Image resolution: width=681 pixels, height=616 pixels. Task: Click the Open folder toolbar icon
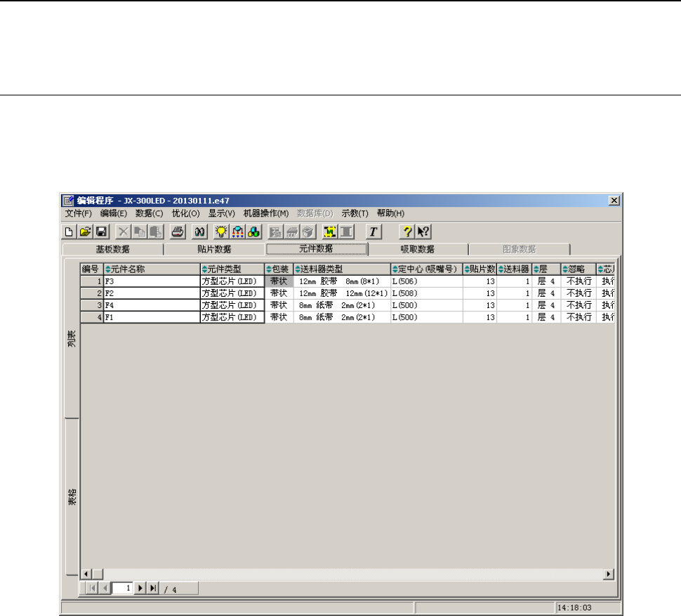[x=85, y=232]
